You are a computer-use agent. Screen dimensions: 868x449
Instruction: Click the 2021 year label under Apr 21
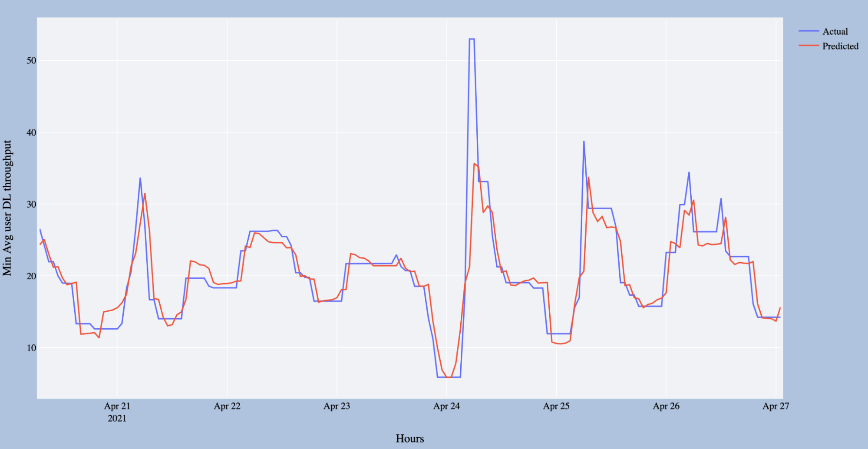point(117,418)
